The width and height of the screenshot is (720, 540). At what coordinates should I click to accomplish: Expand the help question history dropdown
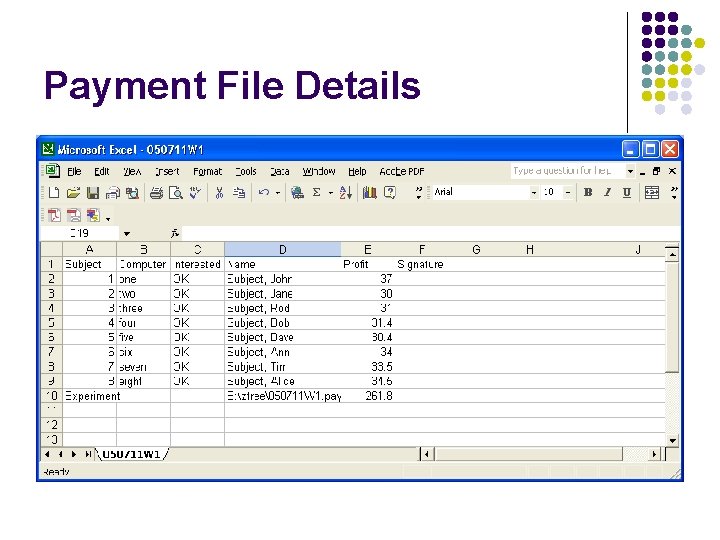[630, 171]
